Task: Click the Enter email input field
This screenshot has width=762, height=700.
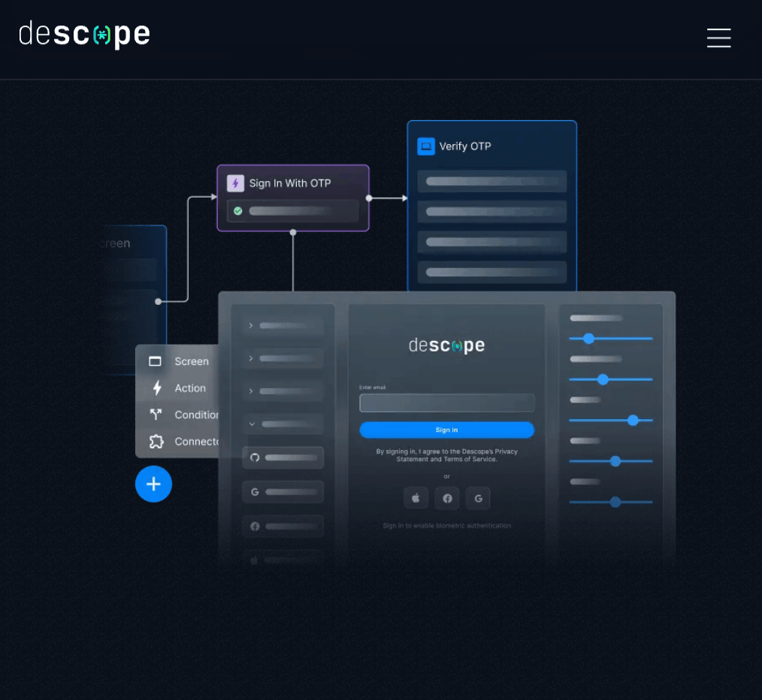Action: click(x=446, y=403)
